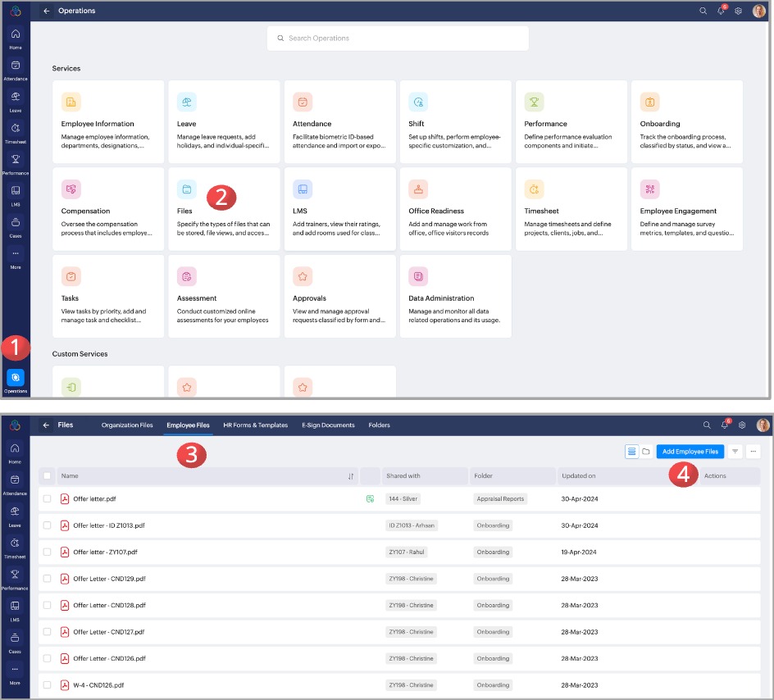
Task: Open the Office Readiness service icon
Action: tap(419, 189)
